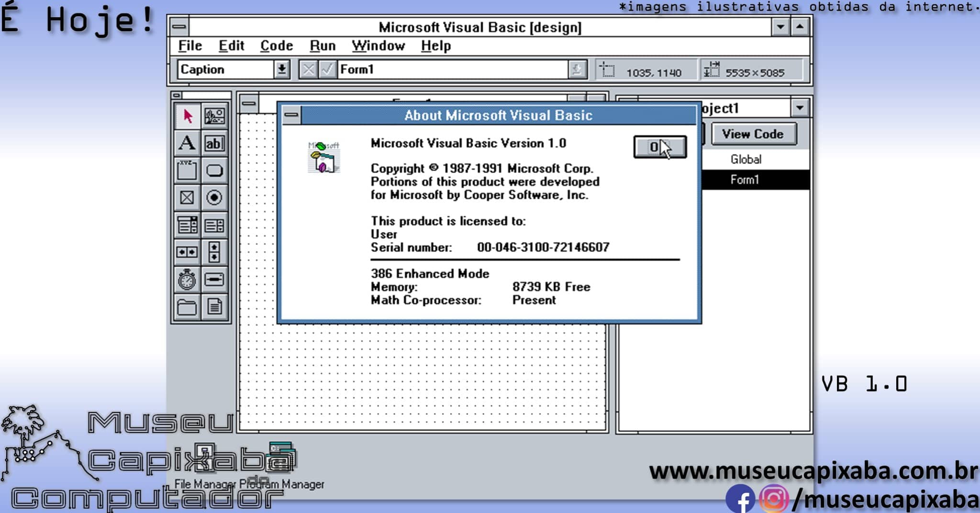
Task: Select the Frame tool in the toolbox
Action: tap(187, 170)
